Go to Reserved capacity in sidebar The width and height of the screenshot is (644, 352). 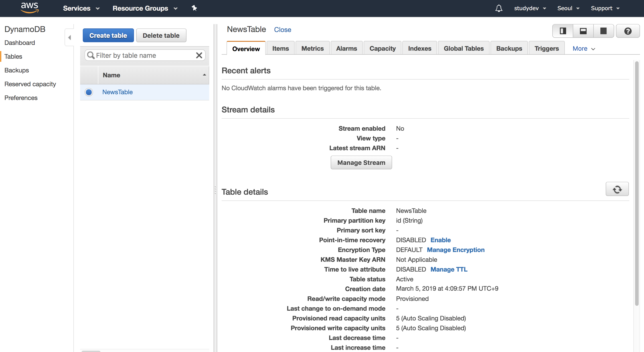point(30,84)
